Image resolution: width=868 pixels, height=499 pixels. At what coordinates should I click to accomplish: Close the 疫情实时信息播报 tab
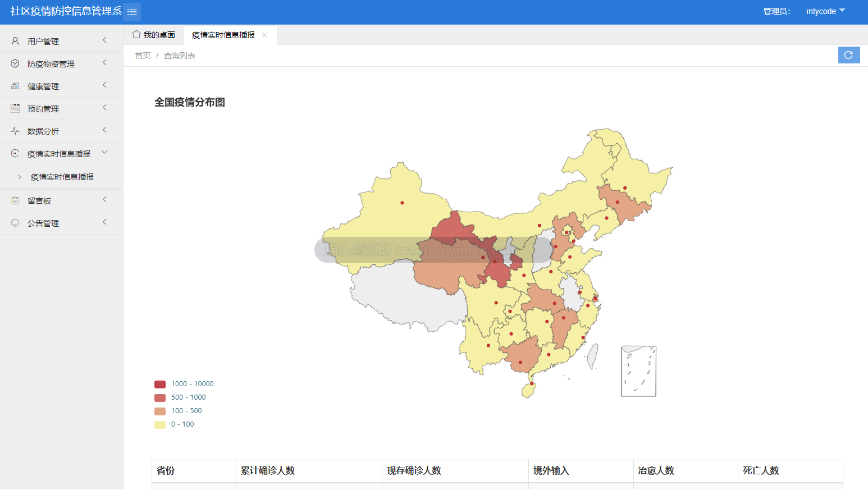pos(264,35)
